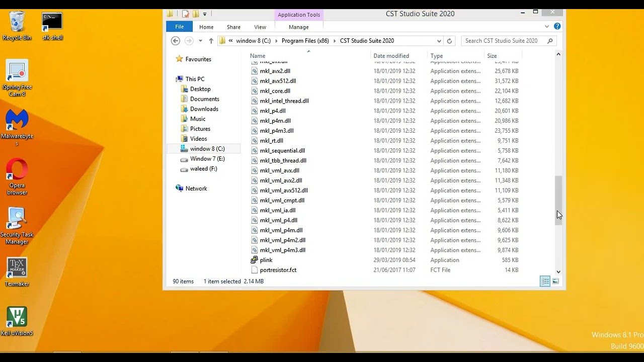
Task: Select Music in navigation pane
Action: pyautogui.click(x=198, y=119)
